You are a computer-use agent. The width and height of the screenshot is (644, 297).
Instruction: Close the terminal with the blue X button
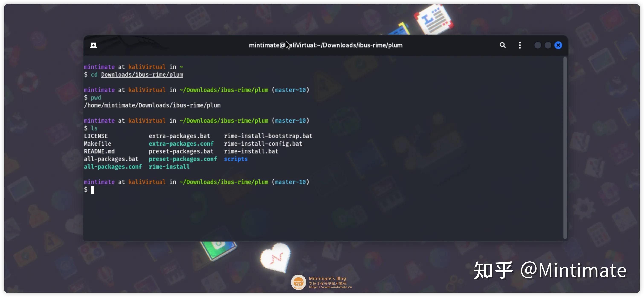point(558,45)
